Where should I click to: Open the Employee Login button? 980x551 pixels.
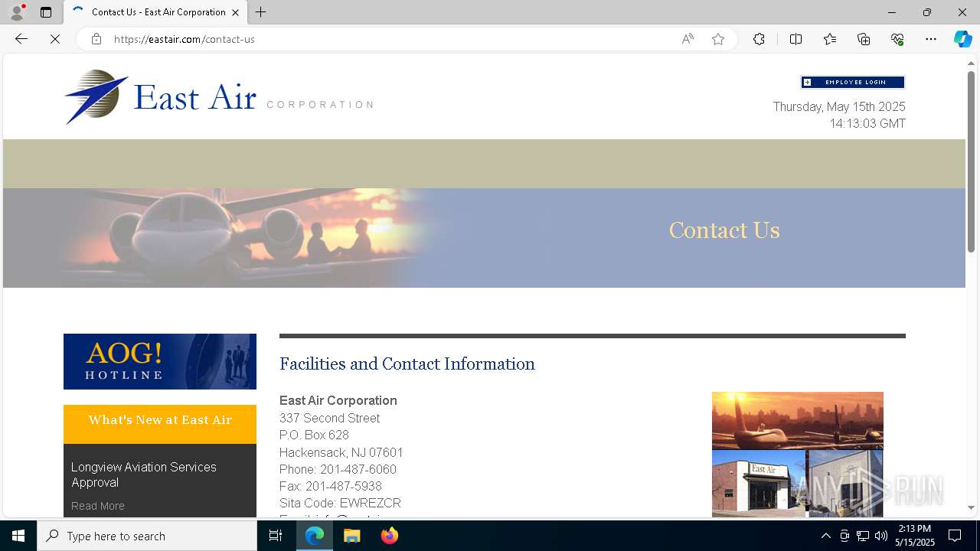[x=853, y=82]
